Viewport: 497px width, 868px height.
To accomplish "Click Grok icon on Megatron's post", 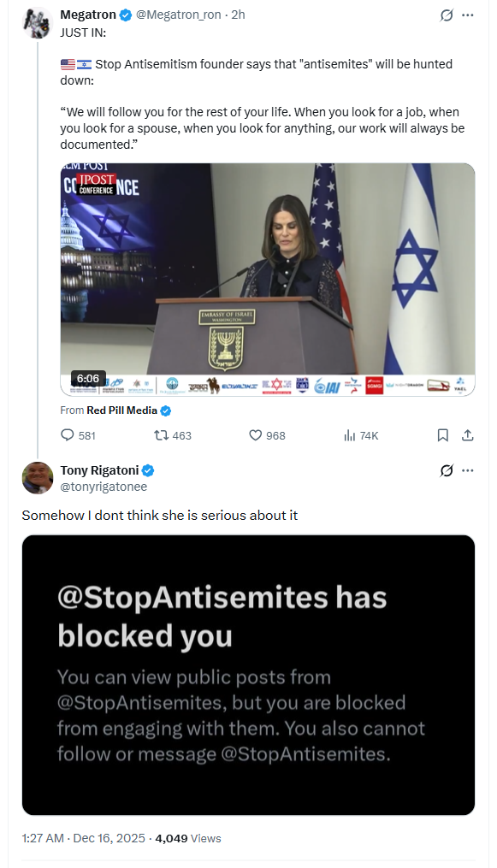I will click(447, 15).
